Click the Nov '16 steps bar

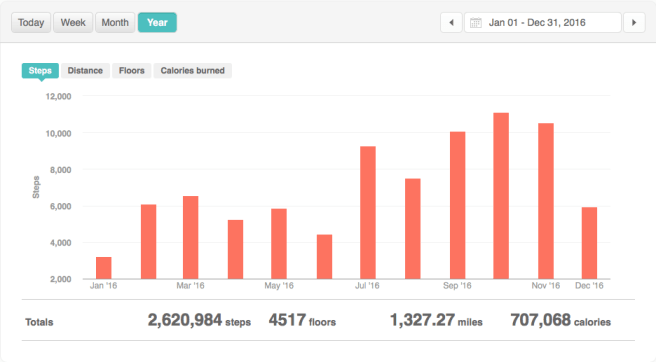[x=546, y=201]
